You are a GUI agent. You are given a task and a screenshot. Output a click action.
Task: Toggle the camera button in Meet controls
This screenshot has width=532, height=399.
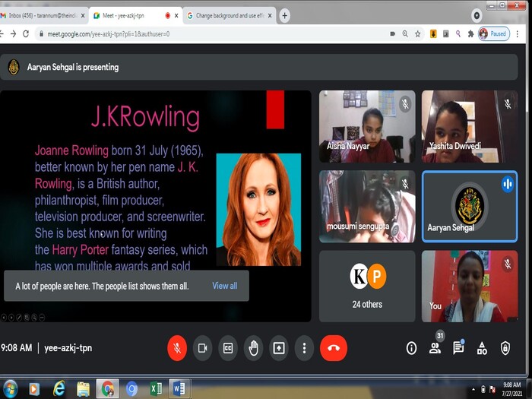tap(203, 348)
